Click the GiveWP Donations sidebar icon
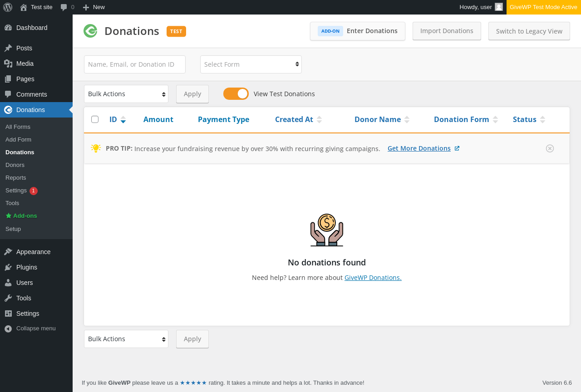This screenshot has height=392, width=581. 8,110
